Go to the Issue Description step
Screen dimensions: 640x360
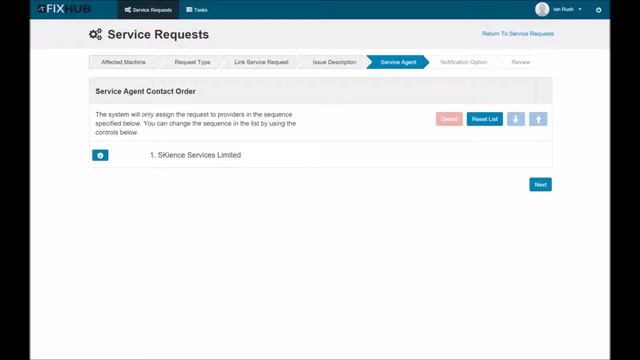[x=334, y=62]
